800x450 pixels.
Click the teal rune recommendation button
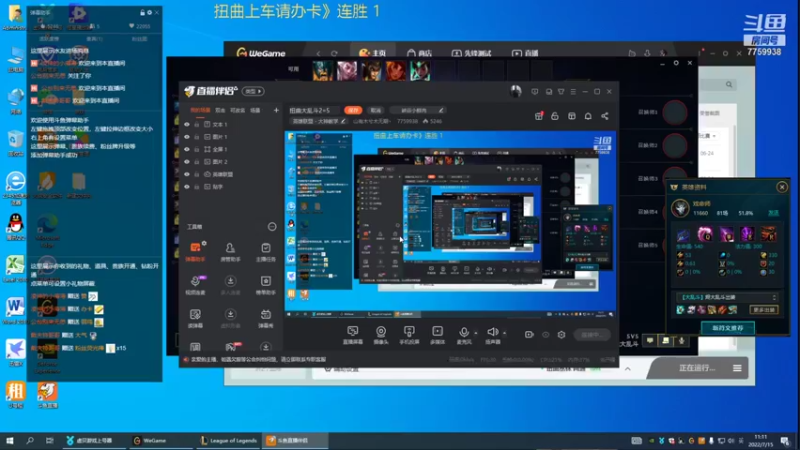[728, 328]
